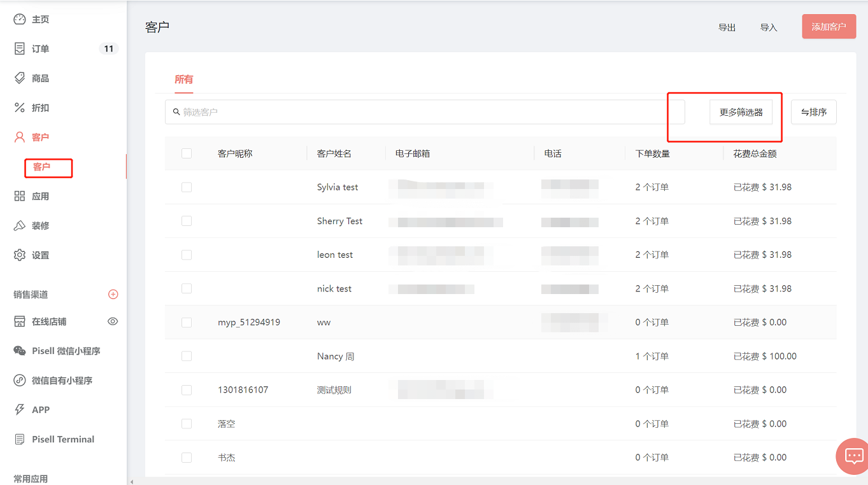Check the Sherry Test row checkbox
Image resolution: width=868 pixels, height=485 pixels.
[187, 221]
